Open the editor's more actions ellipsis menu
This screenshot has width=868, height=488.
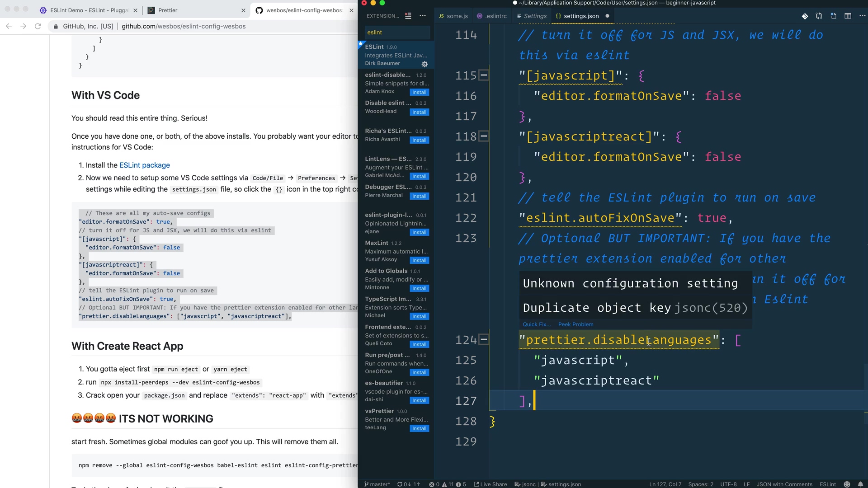862,16
